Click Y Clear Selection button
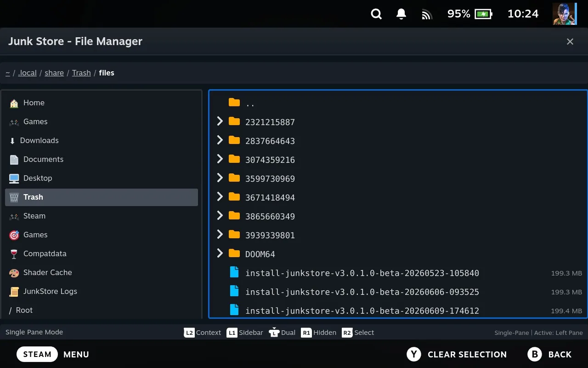Screen dimensions: 588x368 click(457, 354)
